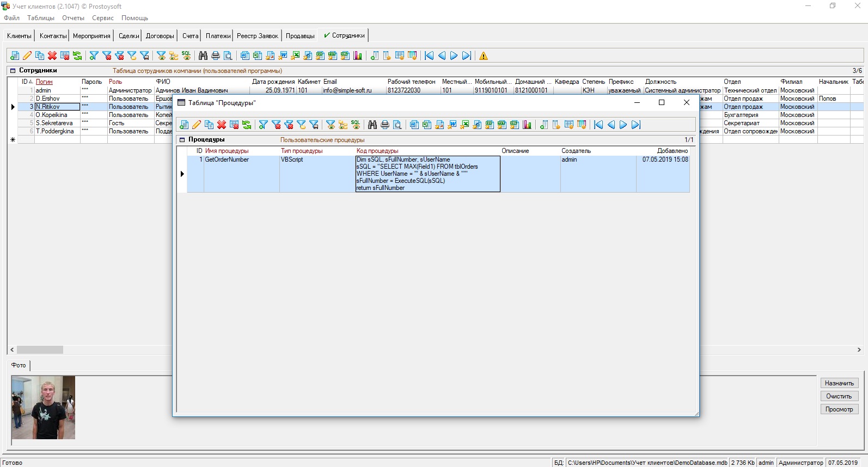Image resolution: width=868 pixels, height=467 pixels.
Task: Refresh the Процедуры table with green arrows
Action: tap(247, 125)
